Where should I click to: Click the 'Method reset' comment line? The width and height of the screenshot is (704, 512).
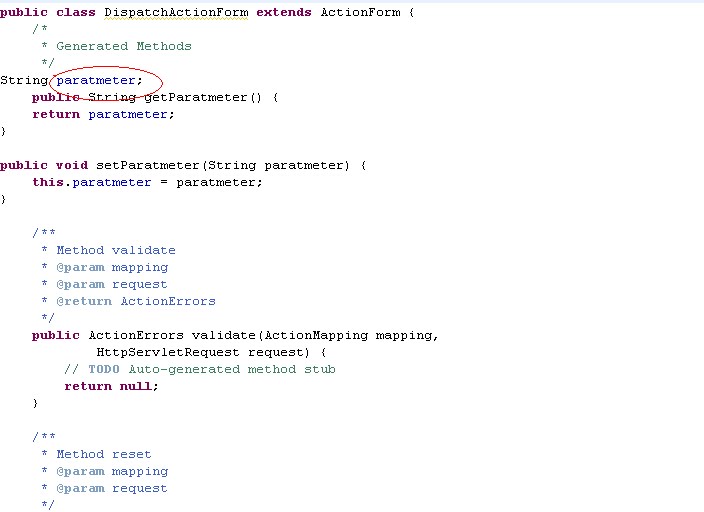[104, 454]
